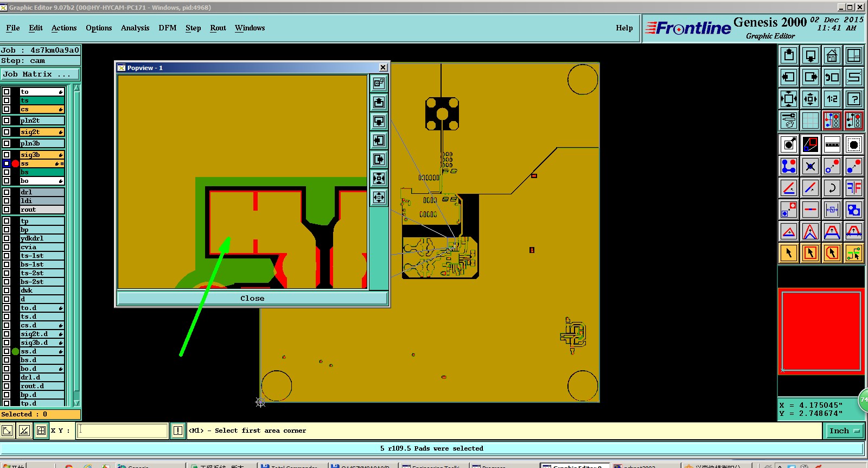The image size is (868, 468).
Task: Check the 'ts' layer checkbox
Action: [7, 100]
